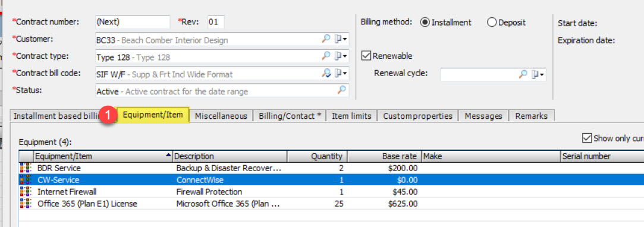Open the Renewal cycle lookup magnifier
The width and height of the screenshot is (644, 227).
point(523,74)
